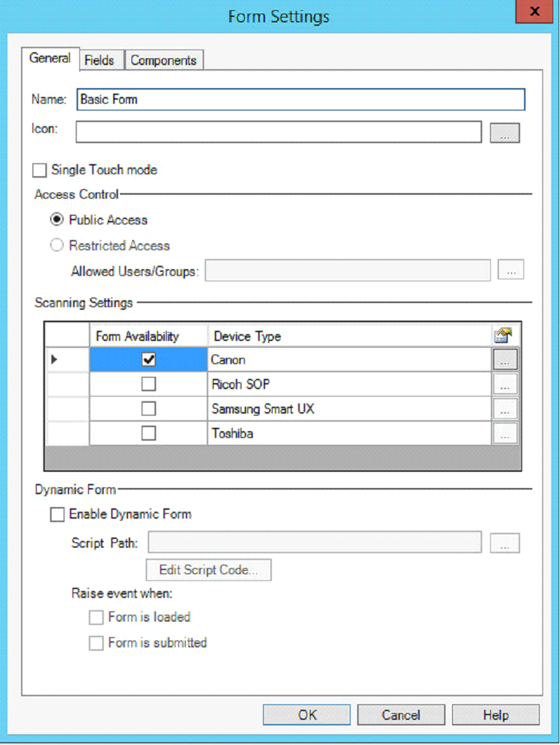Switch to the Fields tab
The width and height of the screenshot is (560, 745).
(x=99, y=60)
